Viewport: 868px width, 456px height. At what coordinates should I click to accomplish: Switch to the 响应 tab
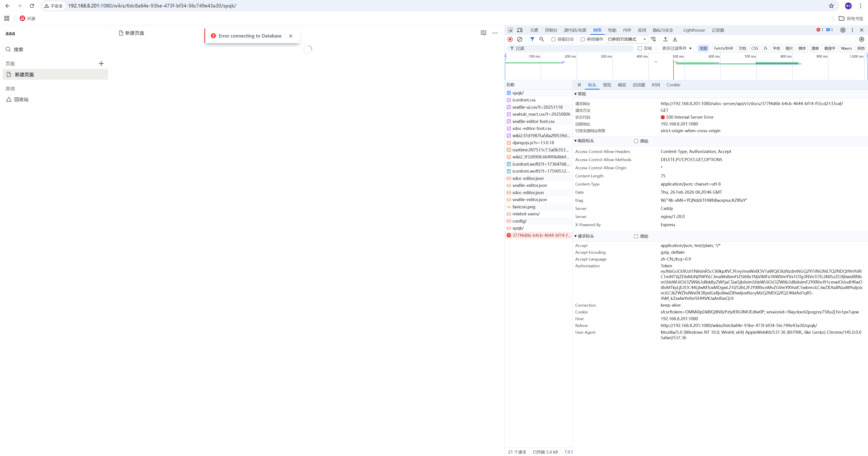(622, 85)
